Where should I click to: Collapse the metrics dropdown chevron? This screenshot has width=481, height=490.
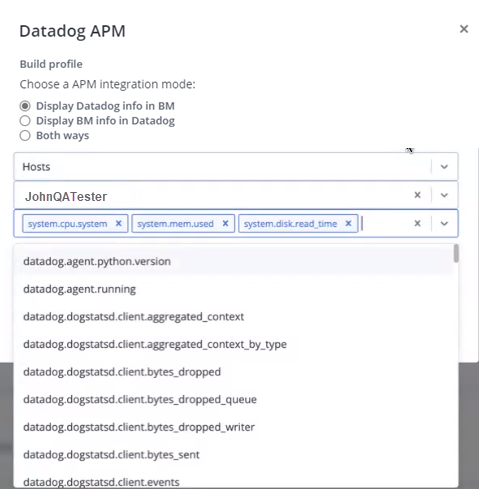pos(444,223)
